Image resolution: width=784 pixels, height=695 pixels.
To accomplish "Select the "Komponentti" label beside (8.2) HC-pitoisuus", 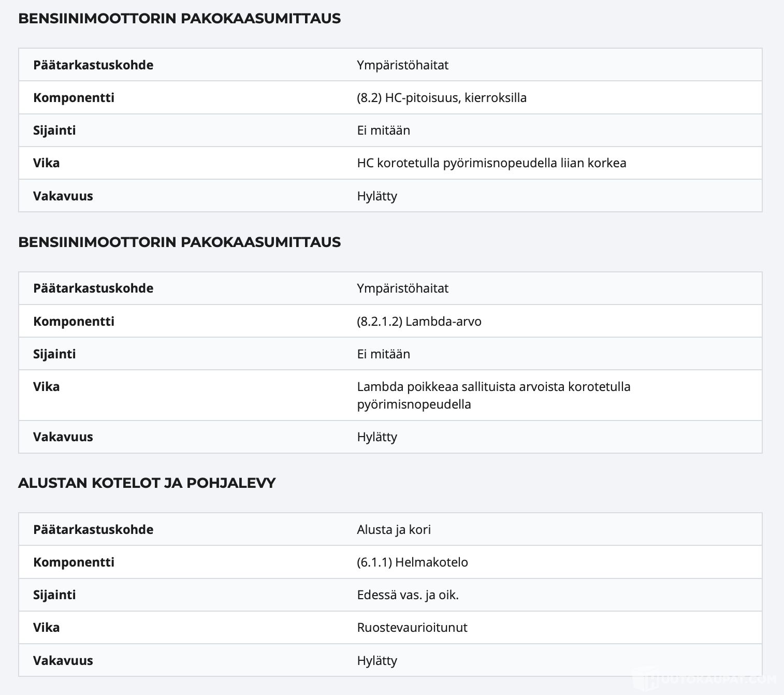I will [x=74, y=97].
